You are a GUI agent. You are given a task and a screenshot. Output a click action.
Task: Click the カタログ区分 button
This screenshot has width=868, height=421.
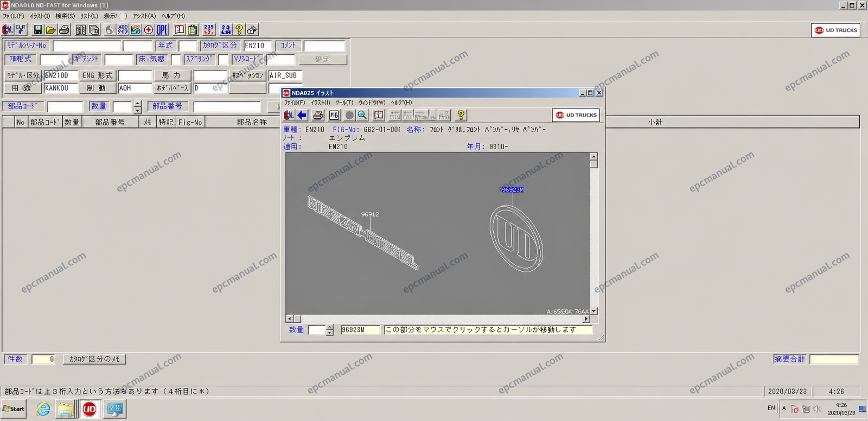click(220, 46)
